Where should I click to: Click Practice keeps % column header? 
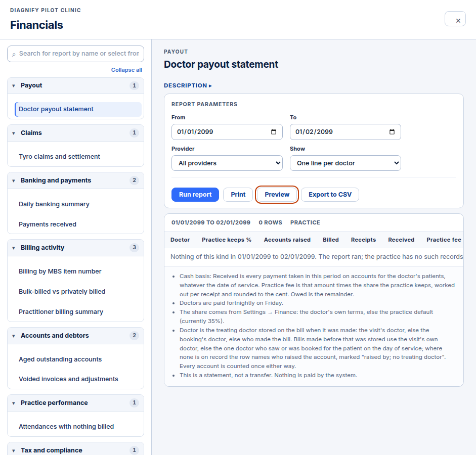point(227,240)
